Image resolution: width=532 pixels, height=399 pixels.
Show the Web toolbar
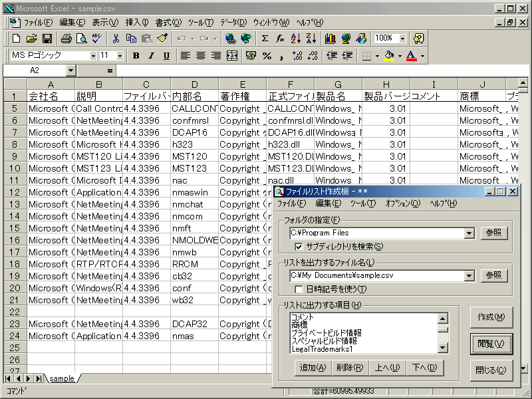coord(246,39)
